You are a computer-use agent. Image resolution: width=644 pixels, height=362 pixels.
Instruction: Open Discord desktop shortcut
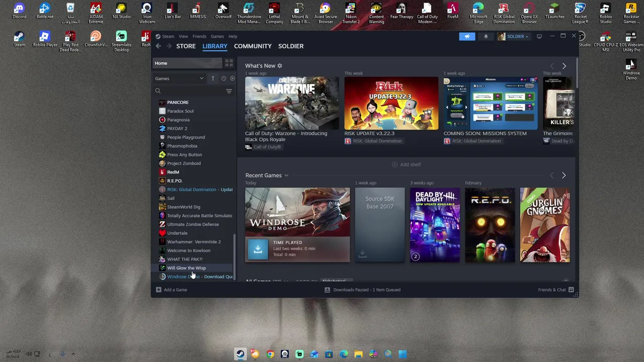tap(19, 12)
